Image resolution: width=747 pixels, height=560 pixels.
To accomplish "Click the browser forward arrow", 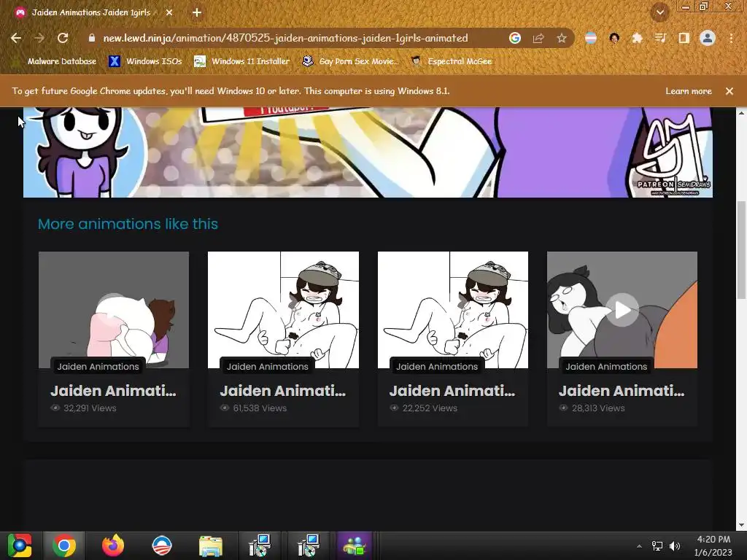I will 39,38.
